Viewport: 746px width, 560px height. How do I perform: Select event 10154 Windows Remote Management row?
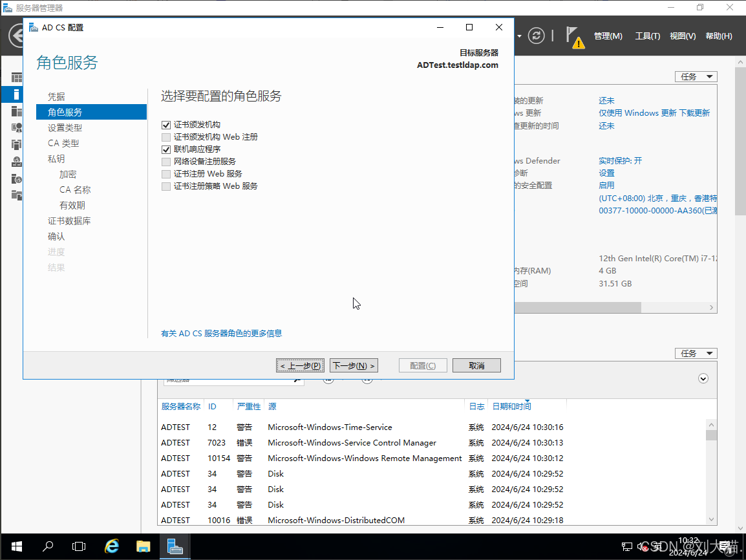(x=431, y=458)
